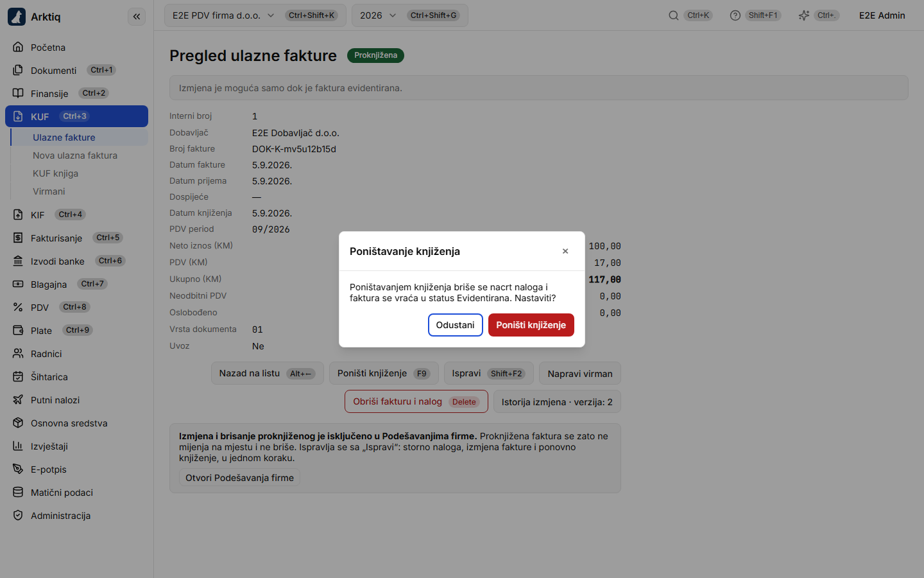Click the AI sparkle icon in header
924x578 pixels.
803,15
